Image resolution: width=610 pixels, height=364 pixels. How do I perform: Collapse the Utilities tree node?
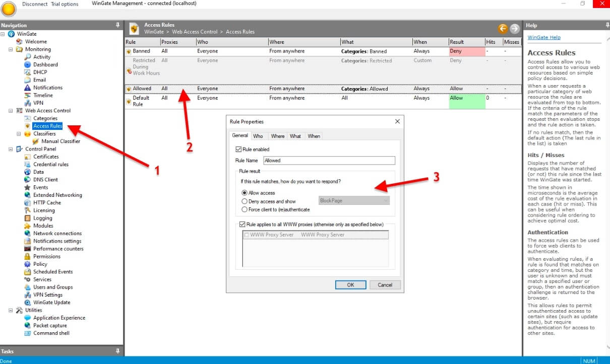tap(11, 310)
